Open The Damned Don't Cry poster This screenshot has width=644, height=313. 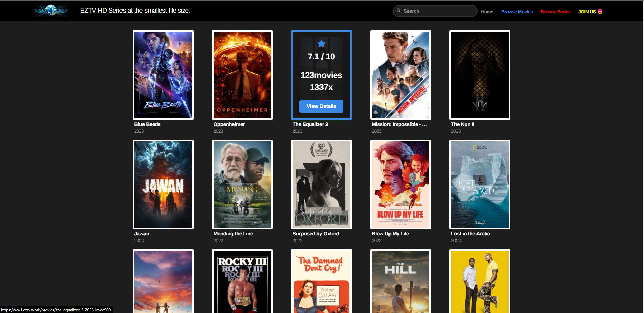(321, 281)
